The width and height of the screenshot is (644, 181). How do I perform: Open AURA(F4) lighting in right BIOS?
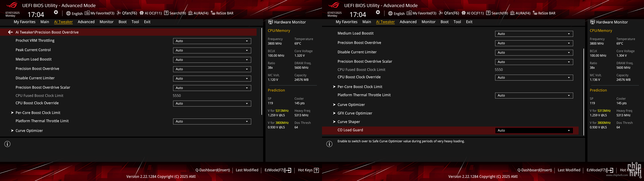point(520,13)
